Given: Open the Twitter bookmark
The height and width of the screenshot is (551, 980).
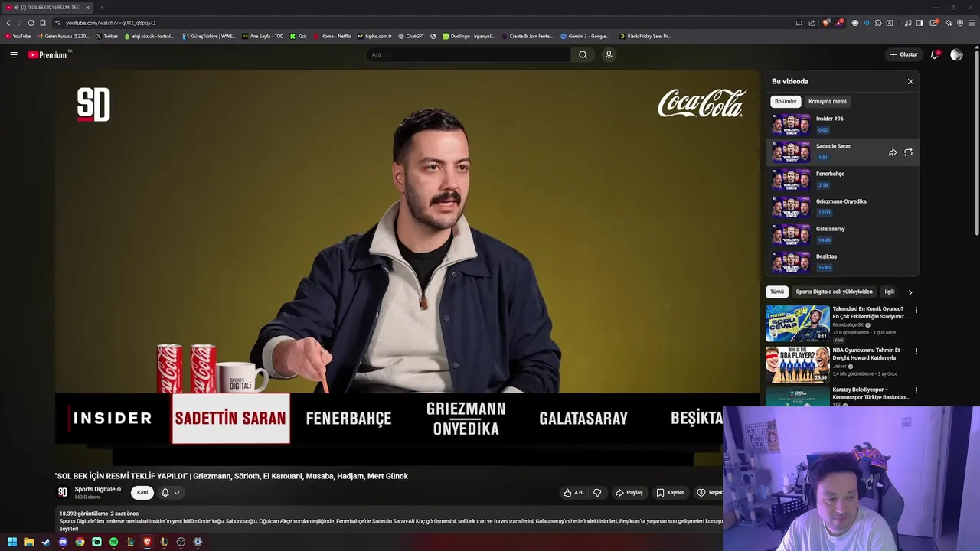Looking at the screenshot, I should coord(107,36).
